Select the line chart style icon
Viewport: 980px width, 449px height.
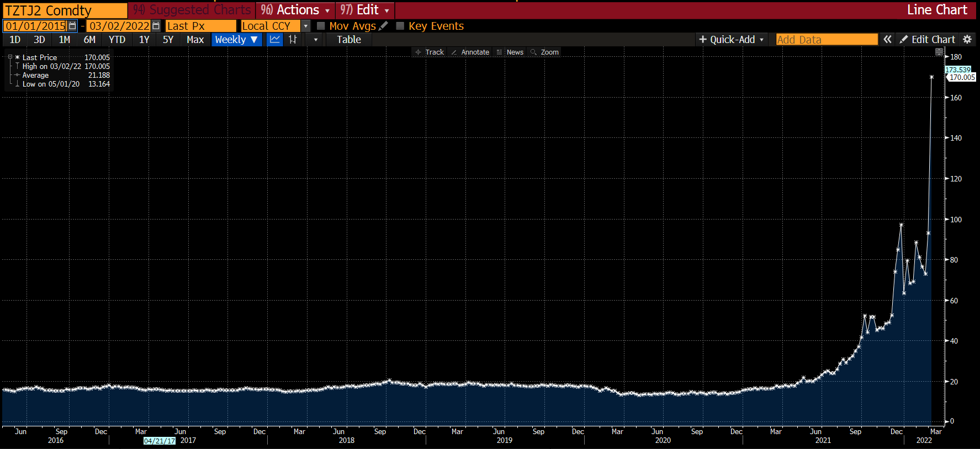tap(274, 40)
